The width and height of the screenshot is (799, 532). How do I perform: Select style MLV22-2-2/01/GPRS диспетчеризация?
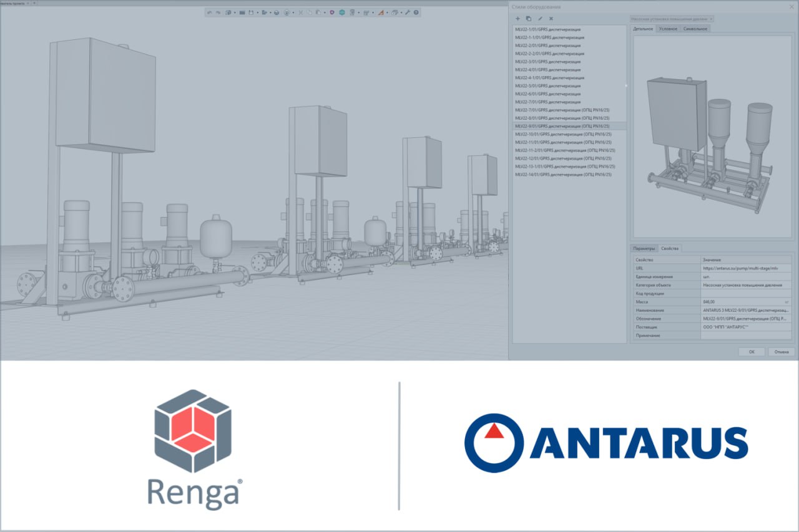click(x=569, y=54)
